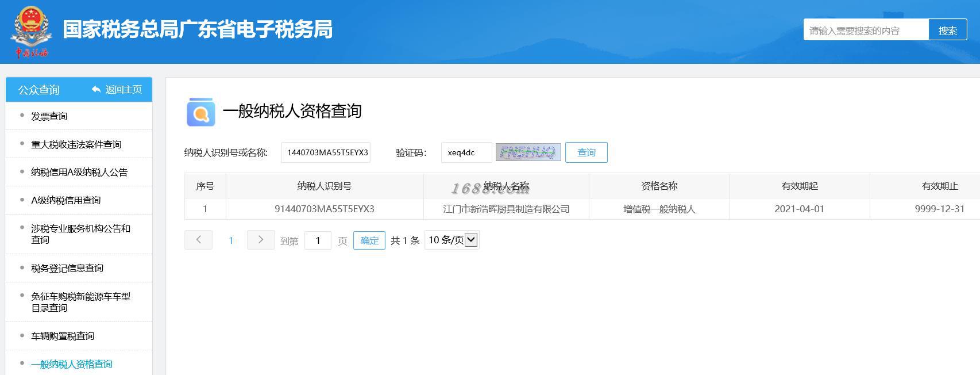Click the 搜索 button in header
The image size is (980, 375).
(x=948, y=30)
